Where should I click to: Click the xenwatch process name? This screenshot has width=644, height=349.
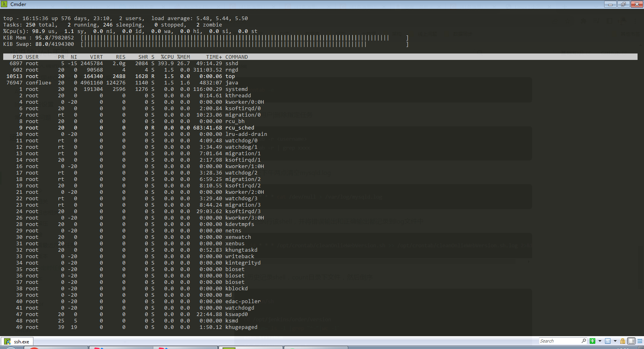tap(238, 237)
